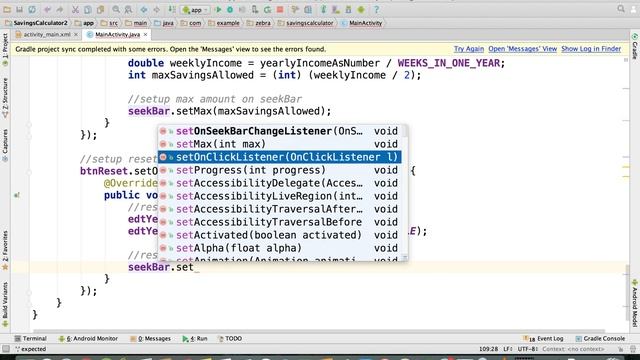Open the Terminal tool window
Viewport: 640px width, 360px height.
[31, 338]
